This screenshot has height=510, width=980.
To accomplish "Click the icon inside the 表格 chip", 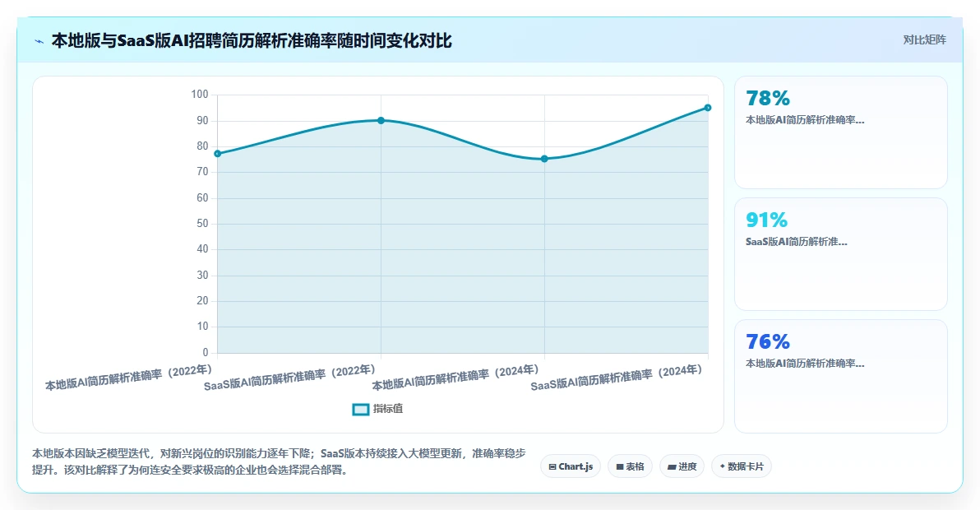I will (x=620, y=467).
